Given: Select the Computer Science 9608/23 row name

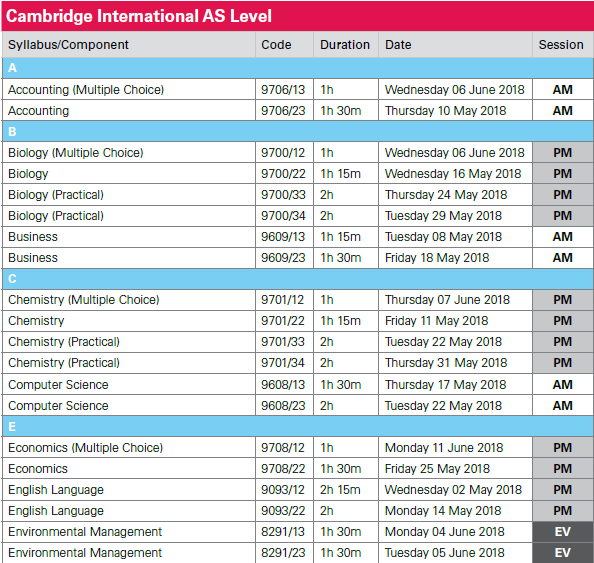Looking at the screenshot, I should tap(58, 406).
